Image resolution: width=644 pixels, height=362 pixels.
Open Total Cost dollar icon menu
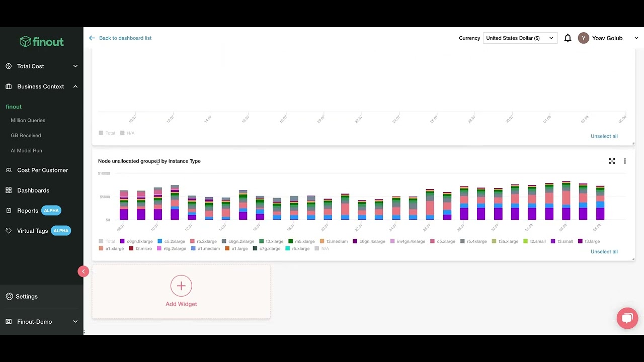coord(9,66)
